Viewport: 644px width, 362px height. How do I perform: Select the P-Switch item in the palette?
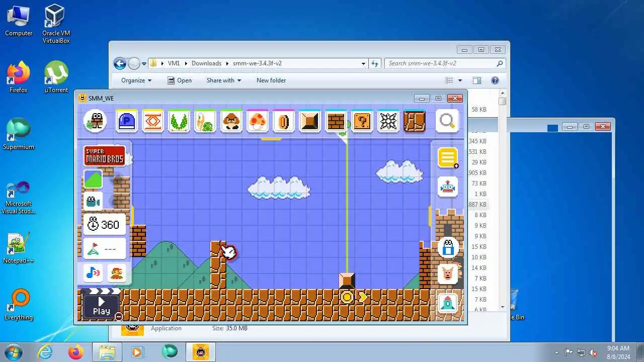point(126,121)
